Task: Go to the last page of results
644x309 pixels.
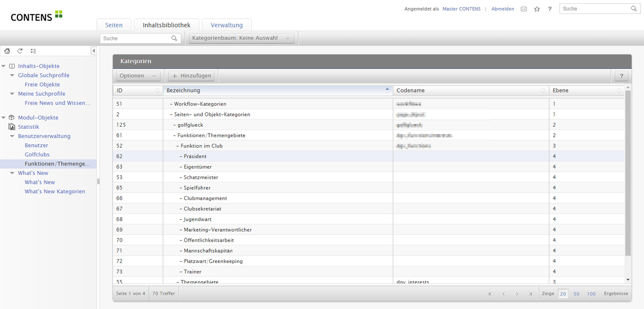Action: [530, 294]
